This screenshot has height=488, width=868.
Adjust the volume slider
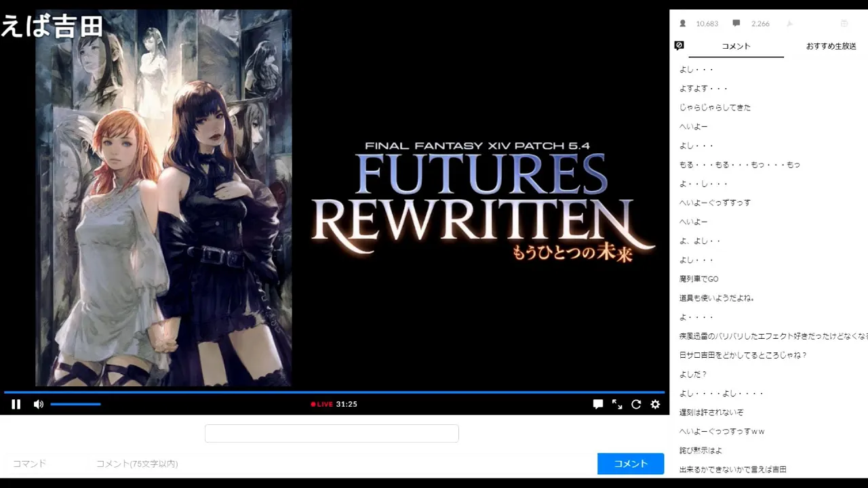coord(75,405)
